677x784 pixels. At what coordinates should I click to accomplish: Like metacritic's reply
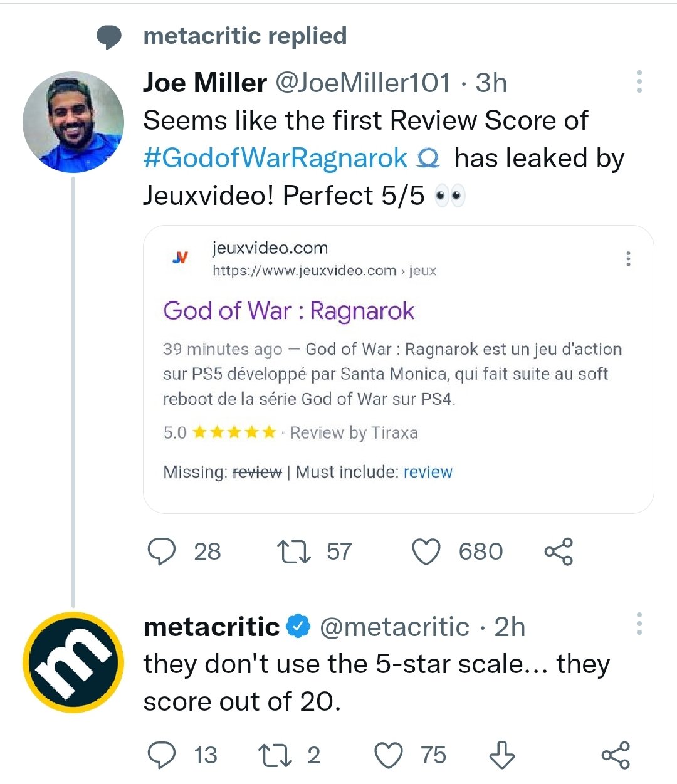389,755
